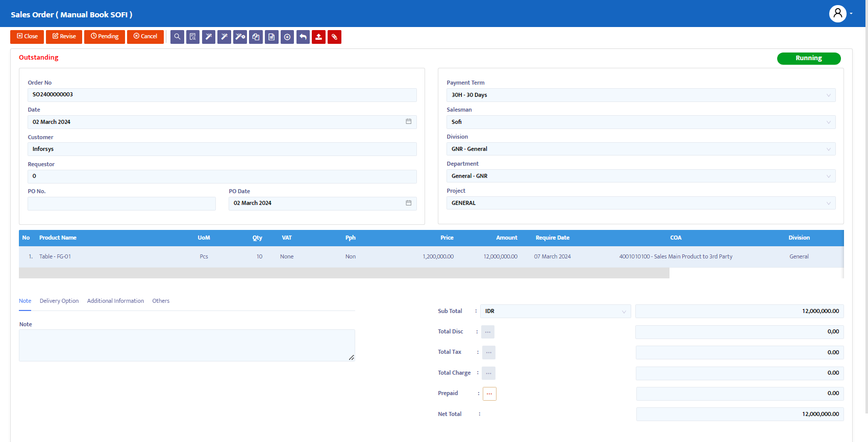
Task: Click the Qty column header
Action: click(257, 238)
